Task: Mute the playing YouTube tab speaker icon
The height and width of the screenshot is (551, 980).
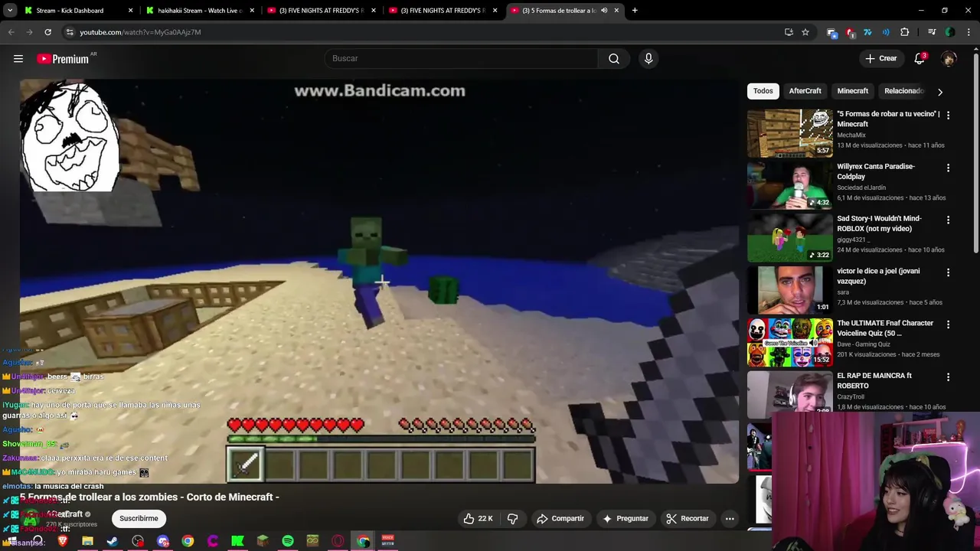Action: (x=604, y=11)
